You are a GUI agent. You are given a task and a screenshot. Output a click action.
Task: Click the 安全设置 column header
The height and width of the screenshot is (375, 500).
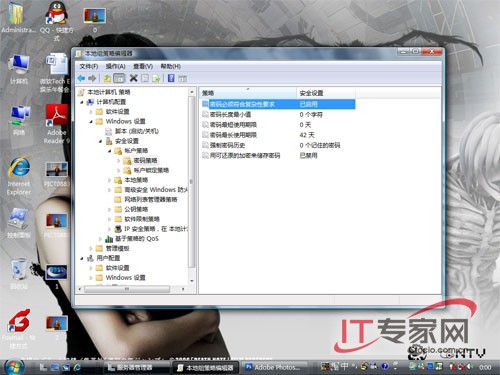pyautogui.click(x=326, y=93)
